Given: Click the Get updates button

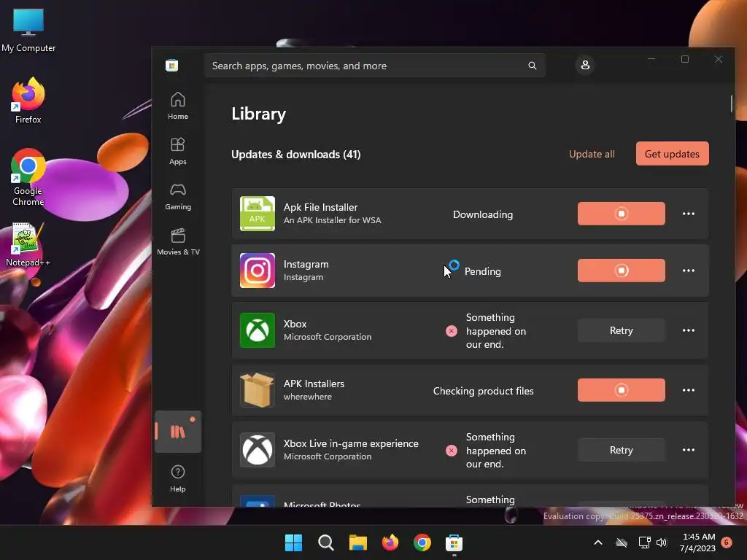Looking at the screenshot, I should [672, 154].
